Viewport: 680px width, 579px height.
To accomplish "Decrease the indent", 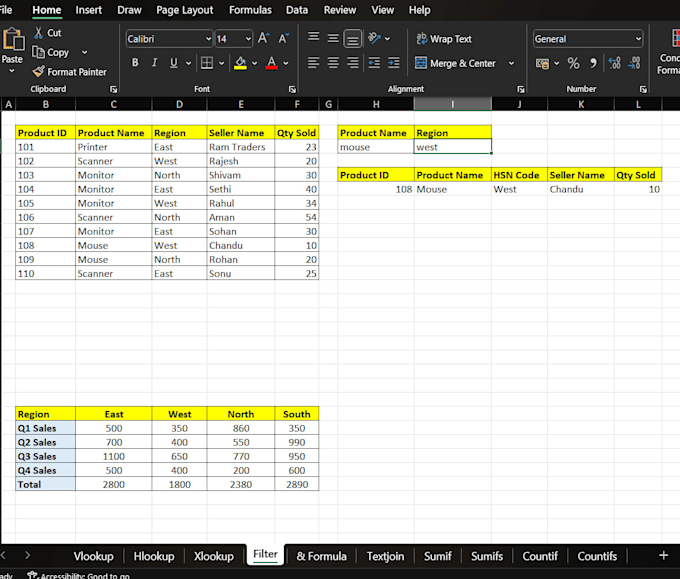I will click(374, 63).
